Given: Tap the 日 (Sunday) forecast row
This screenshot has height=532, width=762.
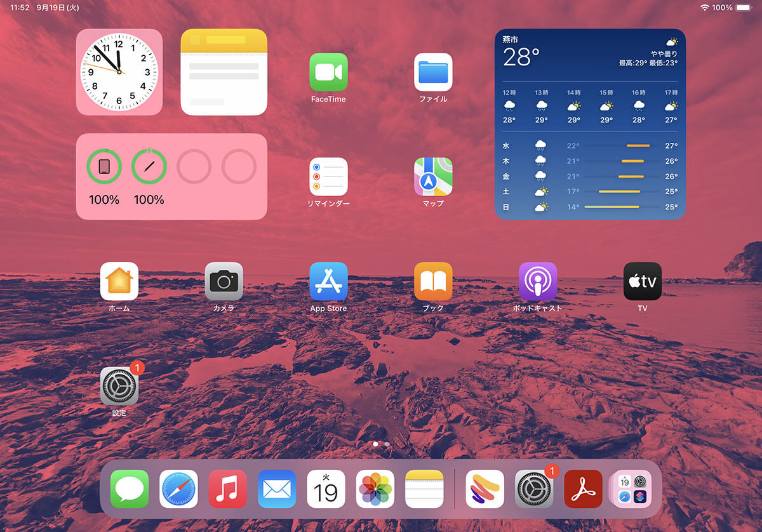Looking at the screenshot, I should [x=590, y=207].
